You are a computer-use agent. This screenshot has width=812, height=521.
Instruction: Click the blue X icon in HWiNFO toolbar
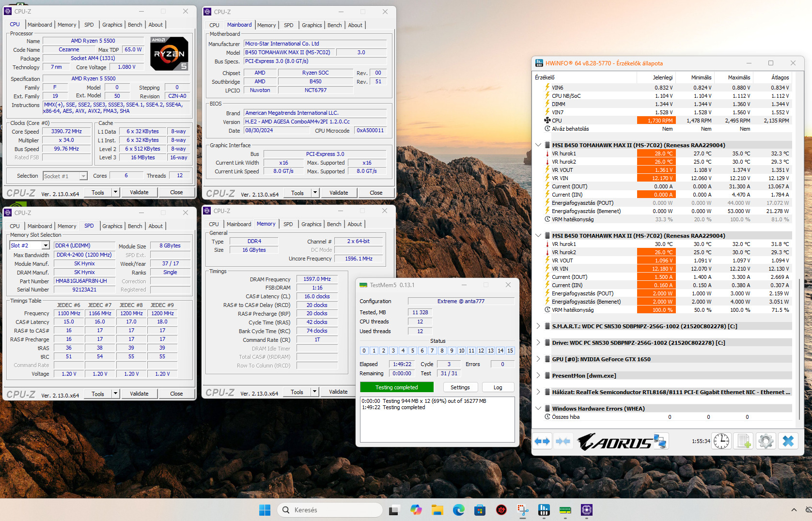click(x=788, y=441)
